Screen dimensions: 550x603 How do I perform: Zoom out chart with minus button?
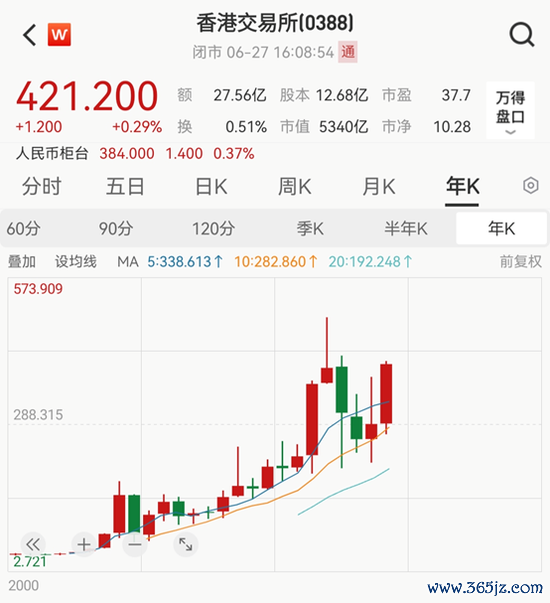point(135,545)
